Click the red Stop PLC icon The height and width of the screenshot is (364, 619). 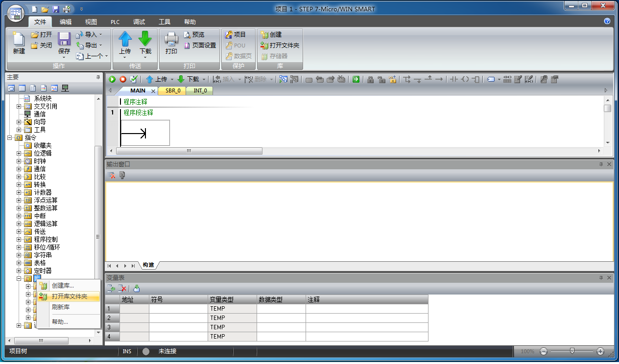pos(123,79)
